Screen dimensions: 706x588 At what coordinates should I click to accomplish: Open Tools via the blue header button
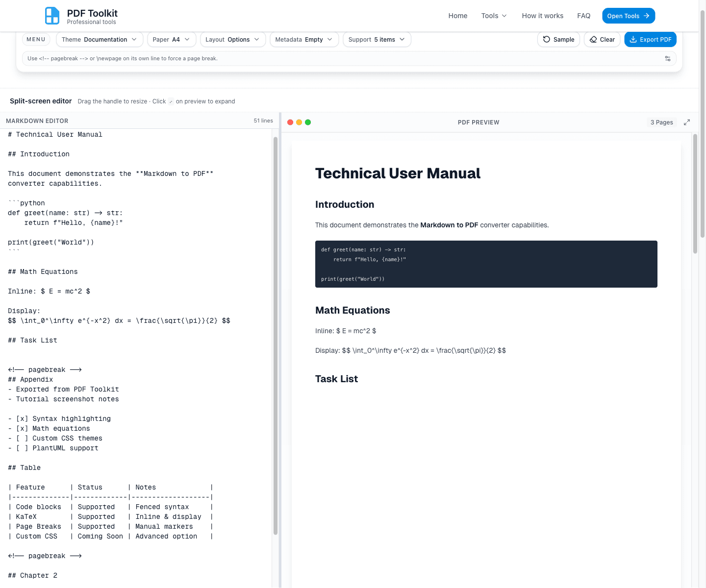pos(629,15)
